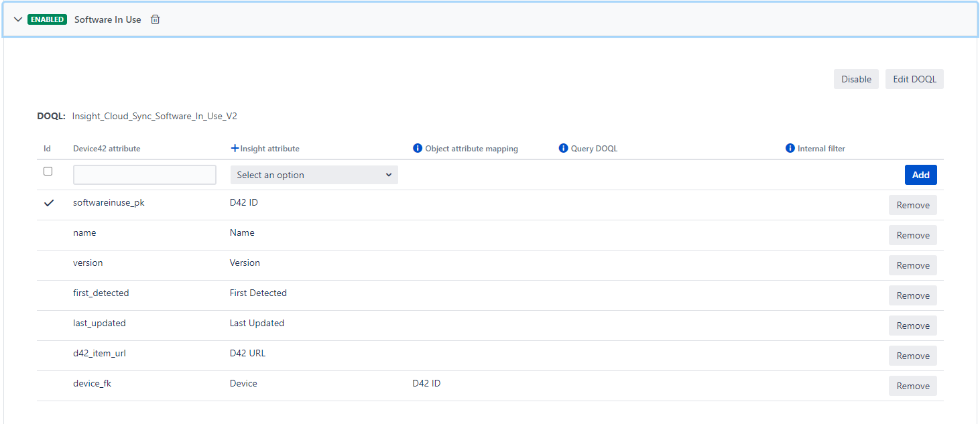This screenshot has height=424, width=980.
Task: Tick the Id checkbox in new row
Action: point(48,171)
